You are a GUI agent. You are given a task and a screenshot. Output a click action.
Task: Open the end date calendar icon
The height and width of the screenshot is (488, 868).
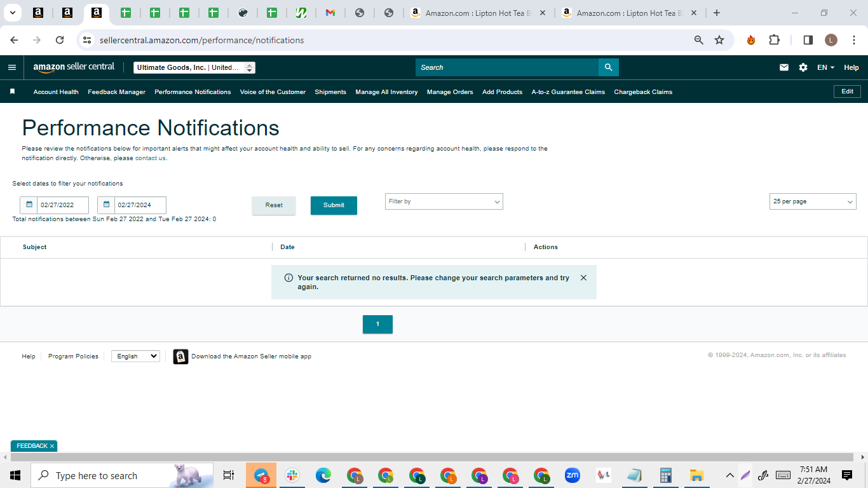pyautogui.click(x=106, y=205)
